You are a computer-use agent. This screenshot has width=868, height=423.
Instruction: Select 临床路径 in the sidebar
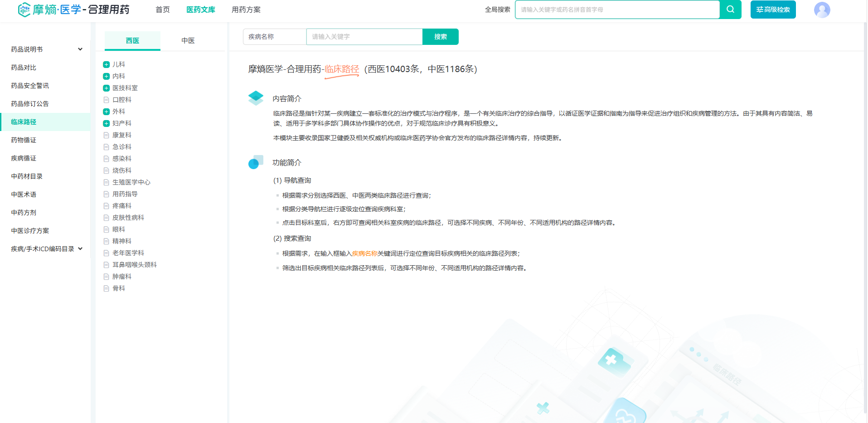(45, 122)
